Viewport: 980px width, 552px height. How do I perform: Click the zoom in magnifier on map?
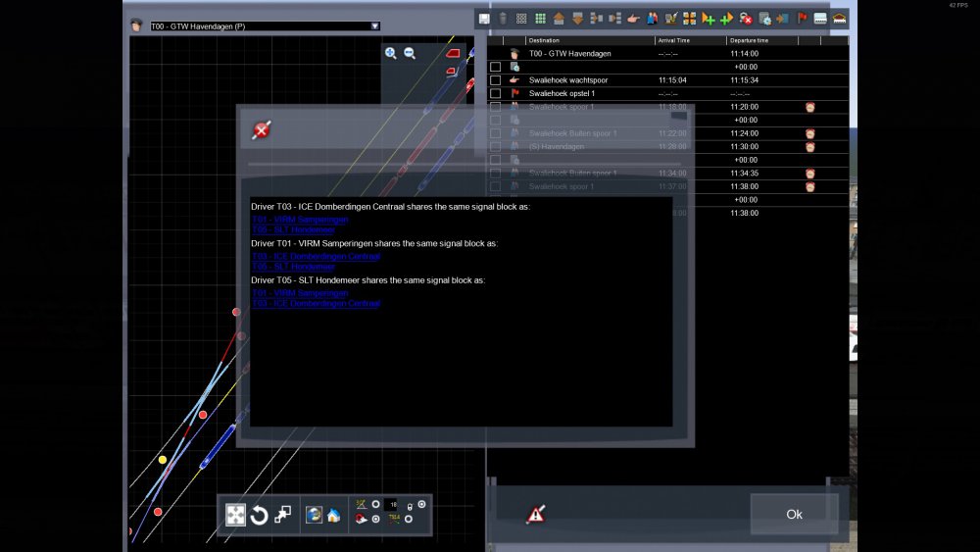[391, 54]
